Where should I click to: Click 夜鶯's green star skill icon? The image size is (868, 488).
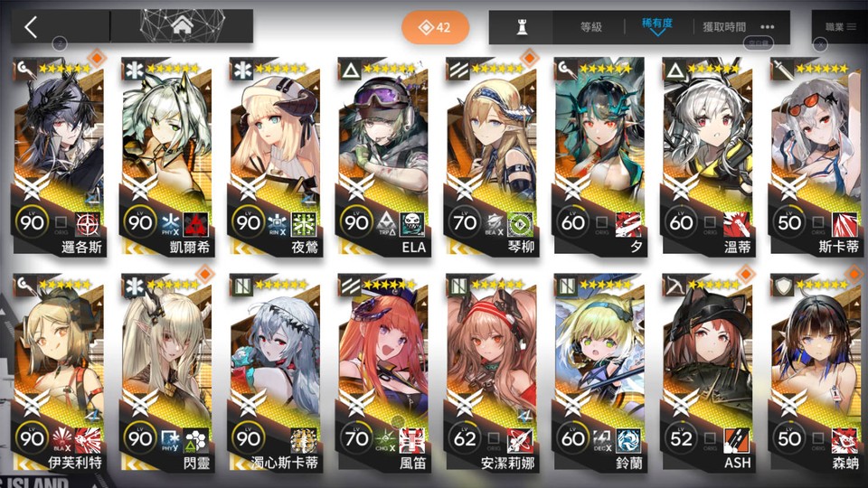[x=304, y=224]
